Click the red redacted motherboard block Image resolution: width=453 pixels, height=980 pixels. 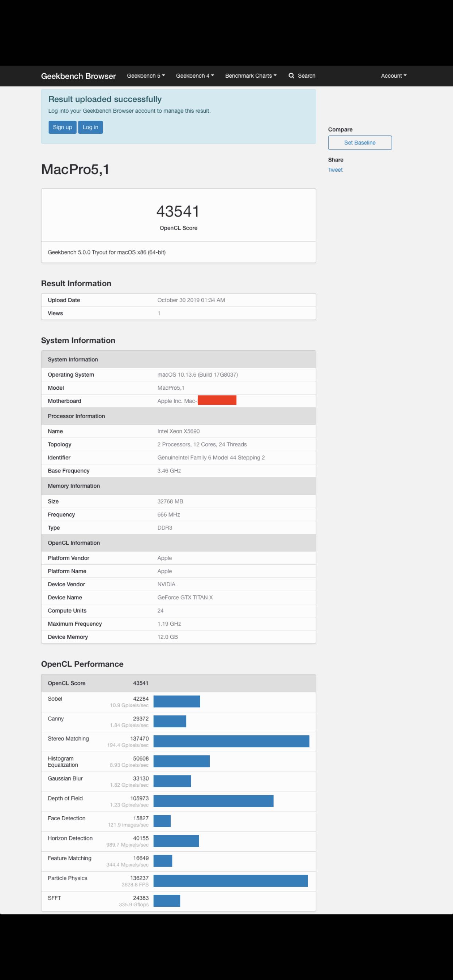click(x=217, y=400)
